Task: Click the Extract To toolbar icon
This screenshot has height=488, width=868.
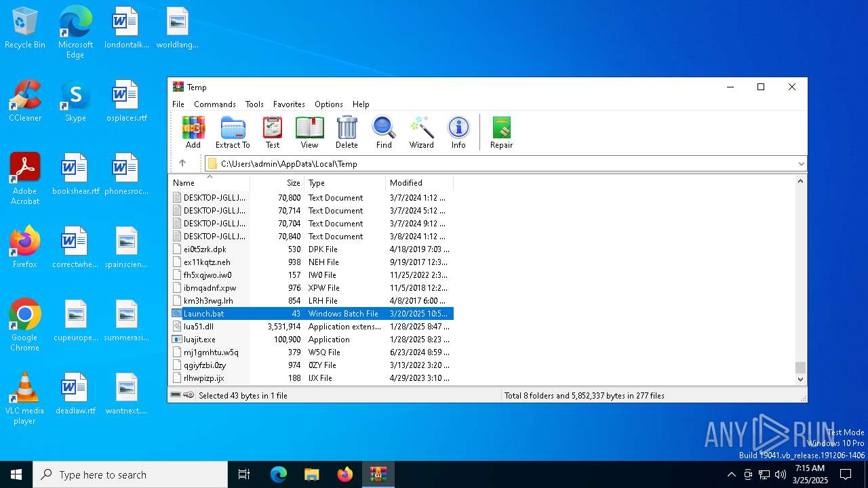Action: (x=233, y=132)
